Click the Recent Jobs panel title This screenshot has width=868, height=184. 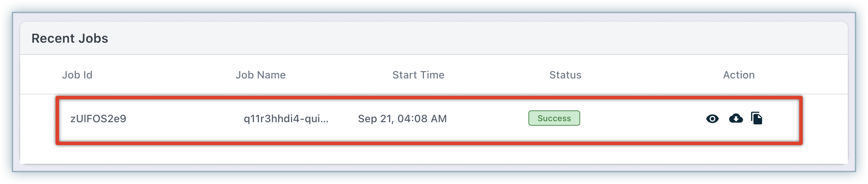[70, 38]
